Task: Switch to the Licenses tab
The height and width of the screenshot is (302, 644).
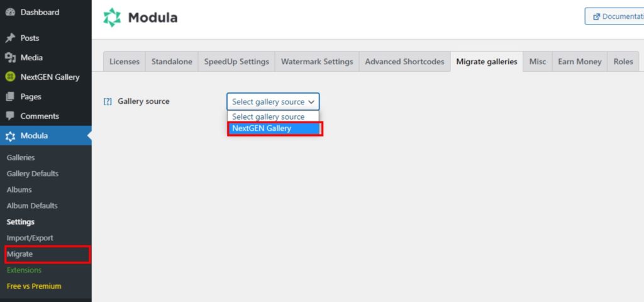Action: click(125, 62)
